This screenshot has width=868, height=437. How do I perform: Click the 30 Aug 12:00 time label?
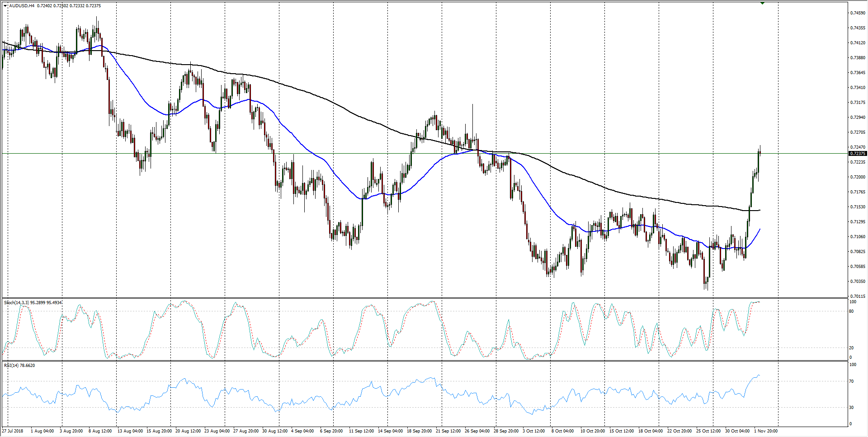point(274,431)
